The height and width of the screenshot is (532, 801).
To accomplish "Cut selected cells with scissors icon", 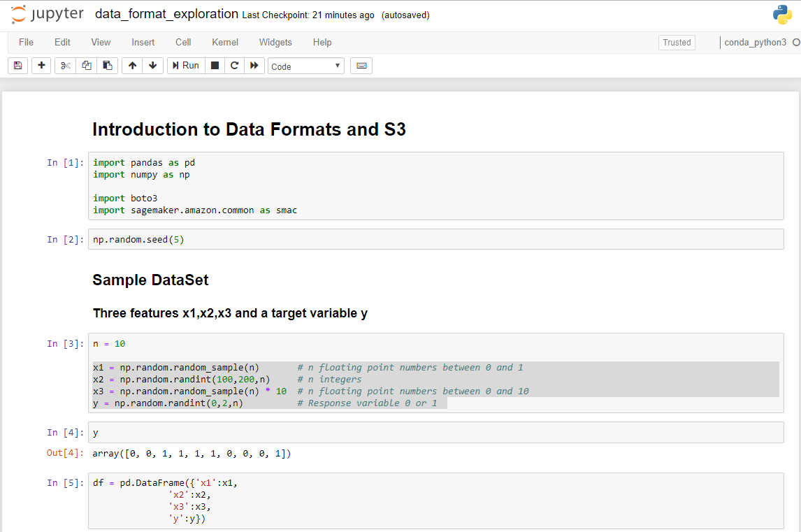I will click(x=66, y=66).
